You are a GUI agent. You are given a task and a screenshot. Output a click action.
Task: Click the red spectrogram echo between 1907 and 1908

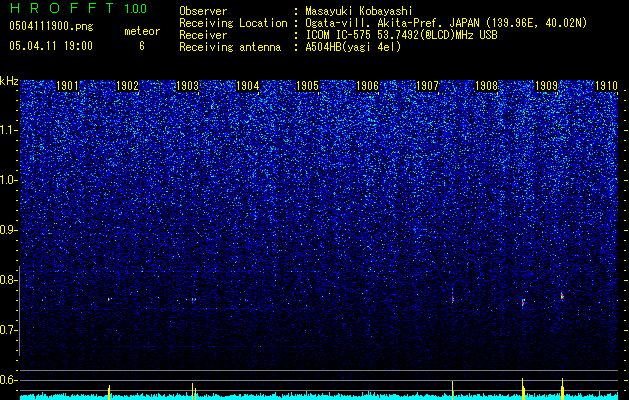point(452,298)
